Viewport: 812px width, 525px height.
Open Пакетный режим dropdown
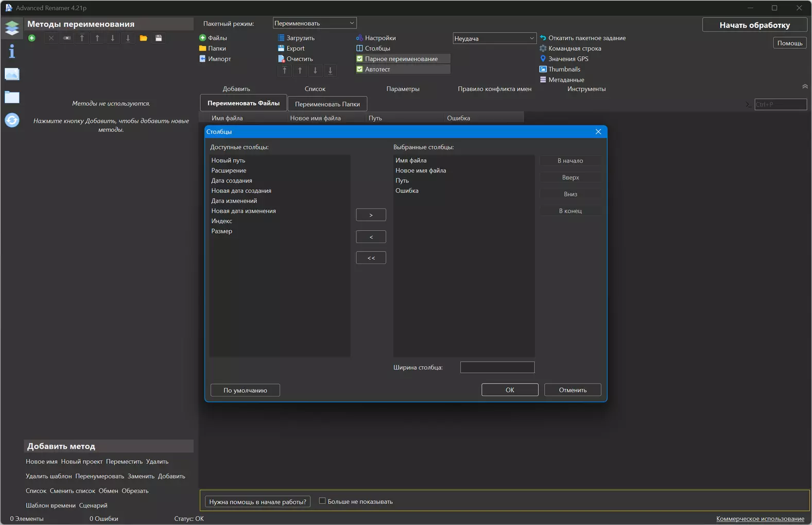tap(315, 23)
